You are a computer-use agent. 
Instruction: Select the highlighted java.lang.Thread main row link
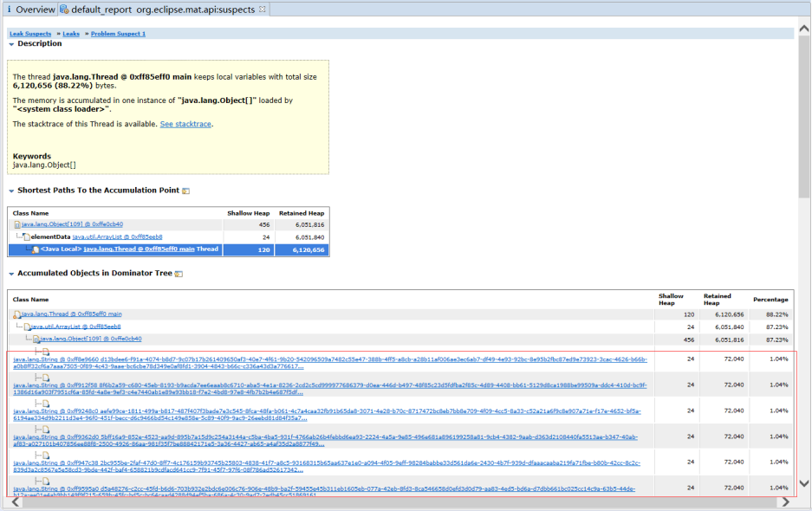139,249
